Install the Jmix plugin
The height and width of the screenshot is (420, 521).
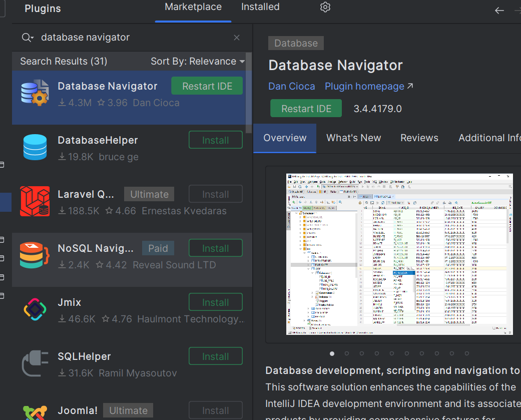[x=216, y=302]
